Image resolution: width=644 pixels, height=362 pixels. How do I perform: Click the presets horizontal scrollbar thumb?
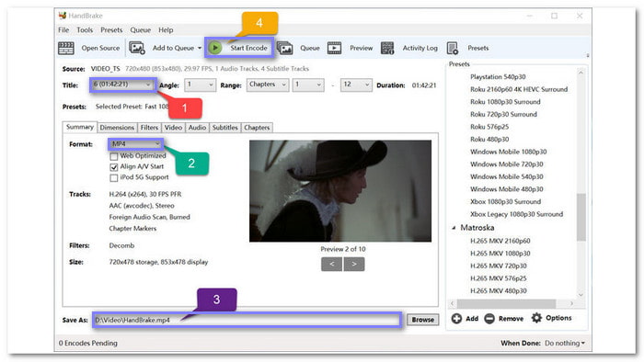506,304
